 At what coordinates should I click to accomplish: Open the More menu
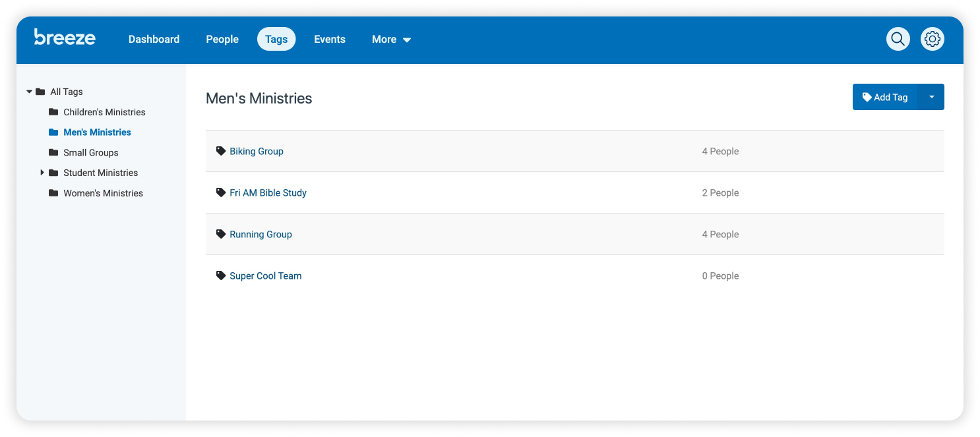coord(390,39)
